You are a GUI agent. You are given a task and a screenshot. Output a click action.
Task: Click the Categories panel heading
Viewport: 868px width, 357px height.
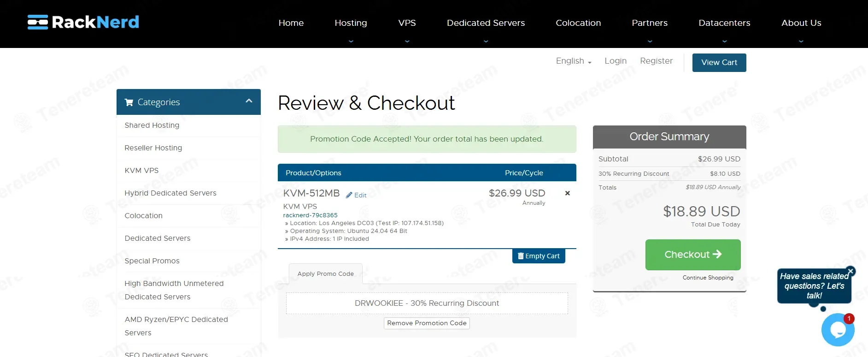188,102
